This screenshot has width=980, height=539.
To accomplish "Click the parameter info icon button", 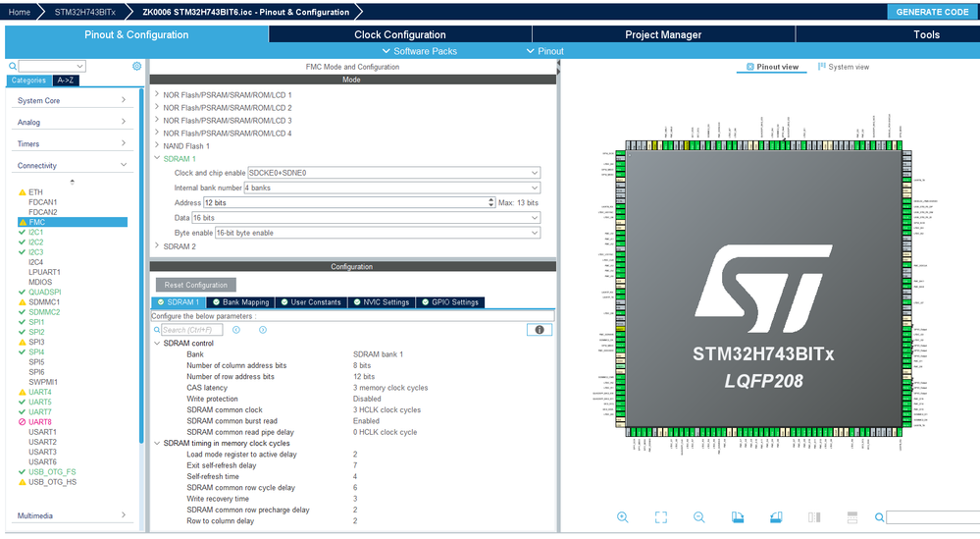I will (x=539, y=330).
